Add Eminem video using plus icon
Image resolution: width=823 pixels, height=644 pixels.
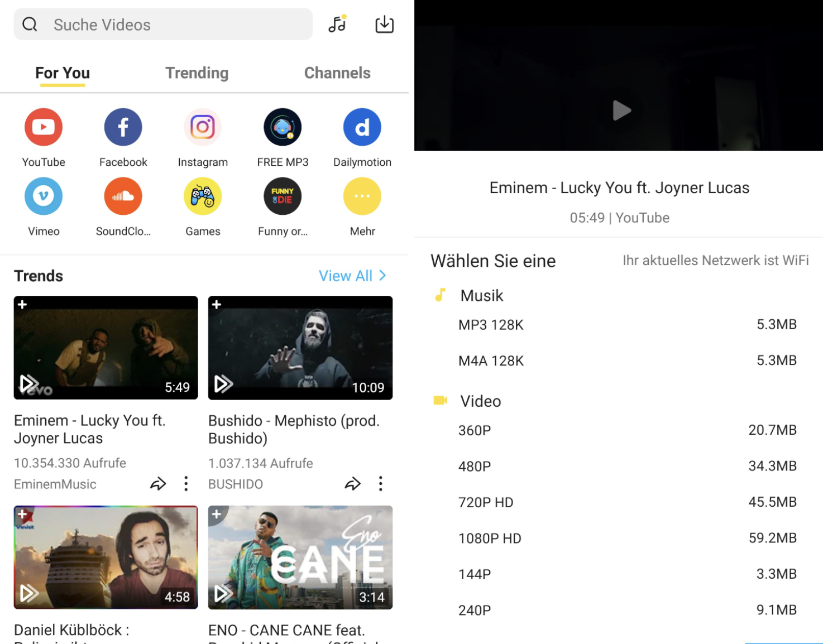click(x=22, y=305)
